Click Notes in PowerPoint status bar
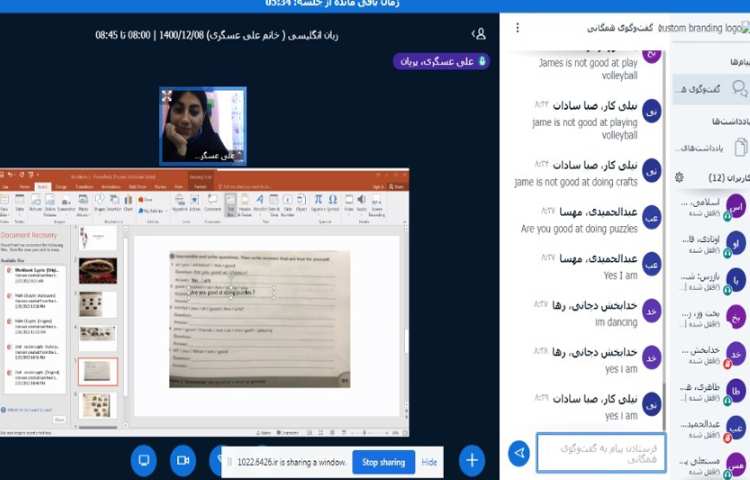The height and width of the screenshot is (480, 750). 264,433
